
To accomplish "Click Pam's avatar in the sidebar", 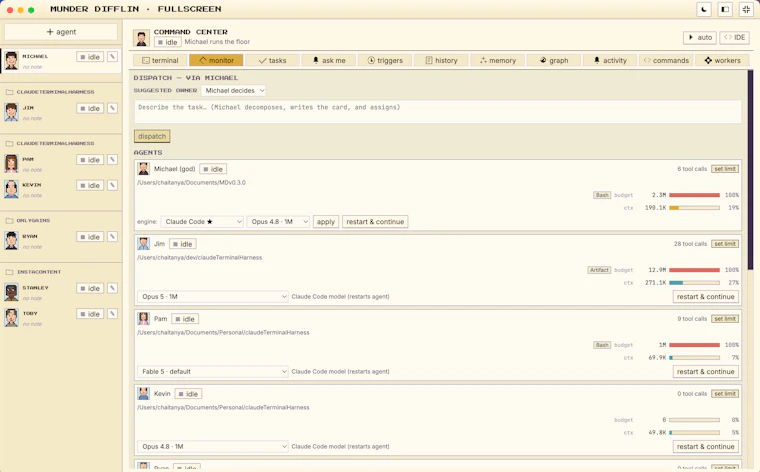I will pyautogui.click(x=11, y=163).
